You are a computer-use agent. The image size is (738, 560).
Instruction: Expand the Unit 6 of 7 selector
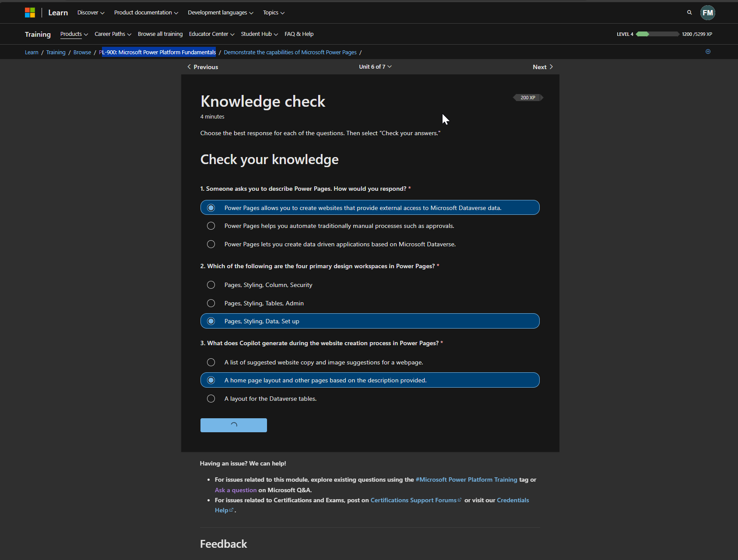(x=375, y=67)
